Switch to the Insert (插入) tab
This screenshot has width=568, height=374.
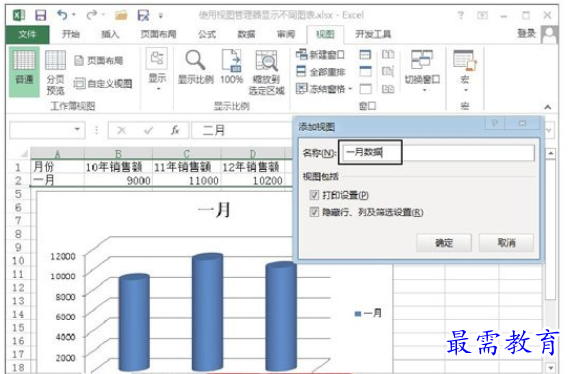click(110, 34)
